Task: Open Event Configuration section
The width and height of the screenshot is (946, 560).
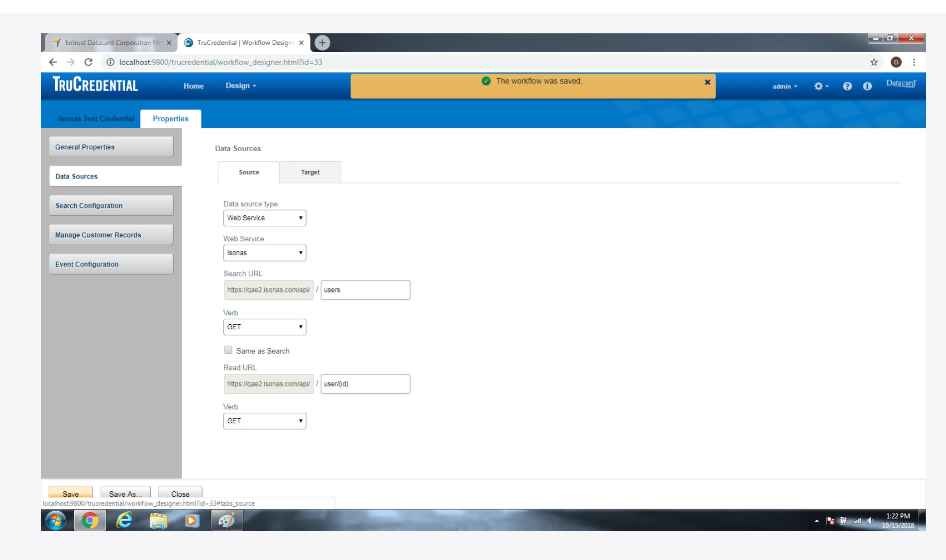Action: [x=111, y=264]
